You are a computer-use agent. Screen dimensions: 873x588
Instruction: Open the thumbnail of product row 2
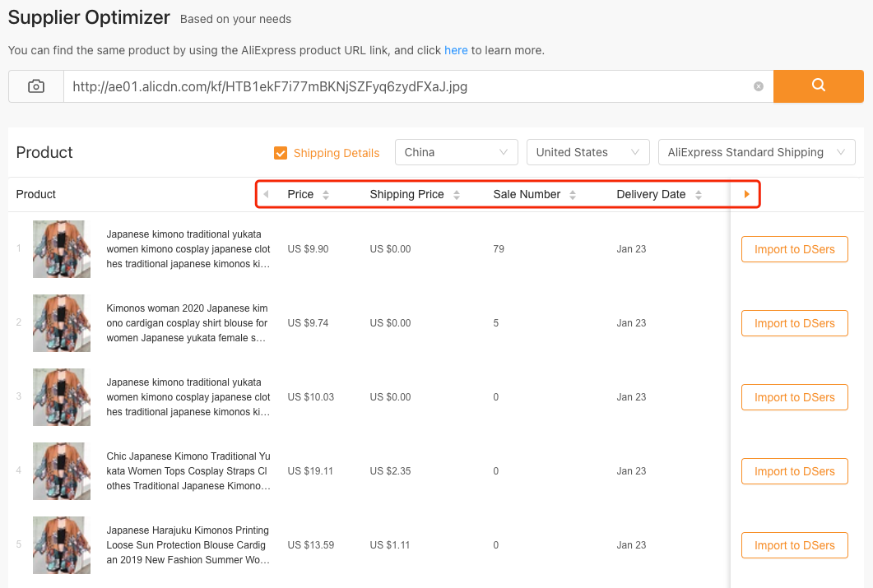click(x=61, y=323)
